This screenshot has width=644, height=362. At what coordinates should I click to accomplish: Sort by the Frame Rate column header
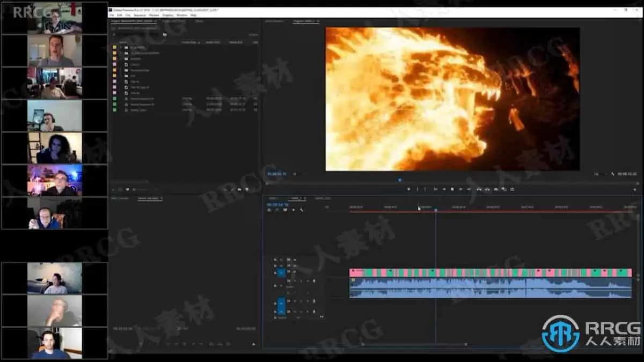coord(190,42)
